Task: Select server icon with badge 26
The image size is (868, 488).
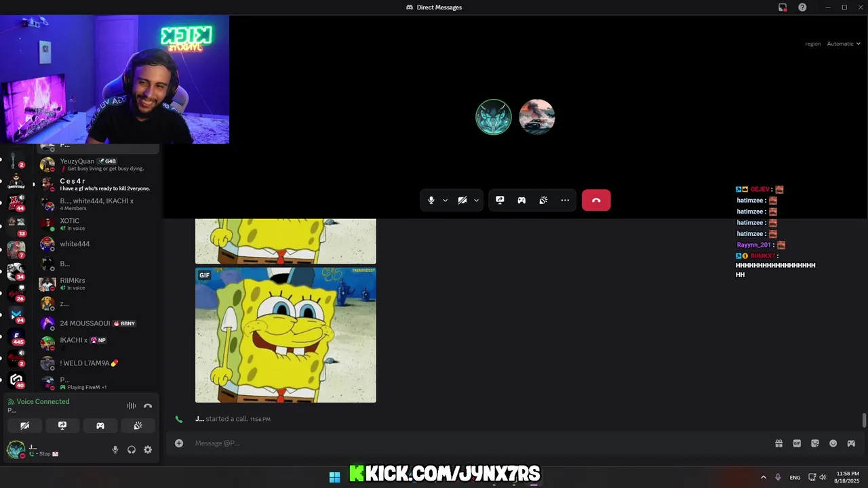Action: tap(16, 293)
